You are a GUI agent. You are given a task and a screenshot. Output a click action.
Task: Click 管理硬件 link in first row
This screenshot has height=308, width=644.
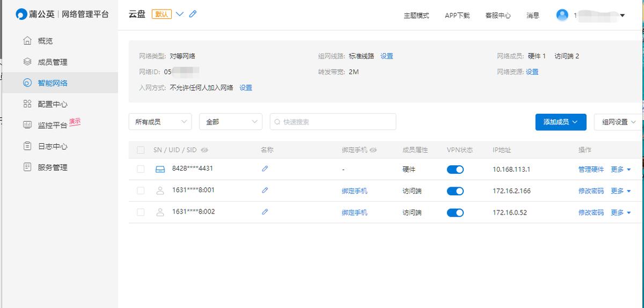(x=591, y=170)
